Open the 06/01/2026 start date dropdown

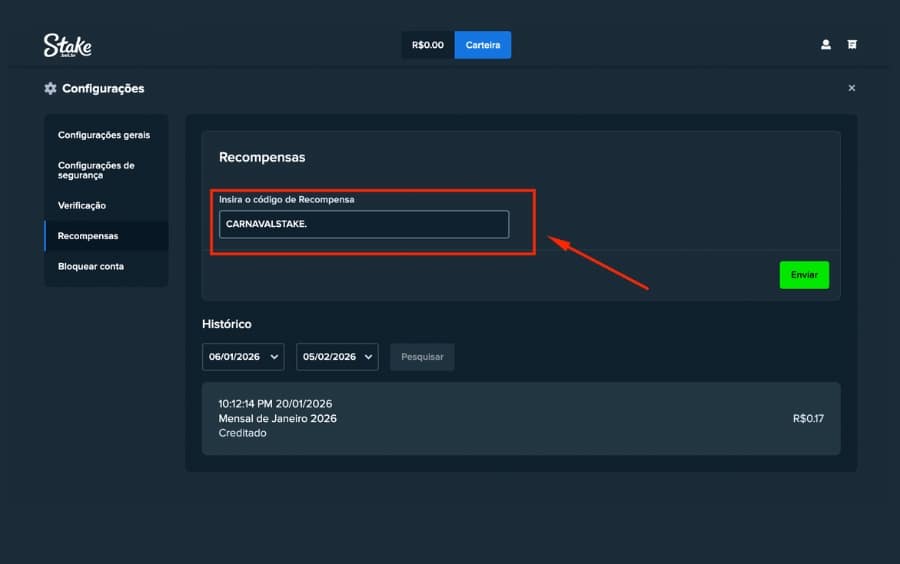point(243,357)
